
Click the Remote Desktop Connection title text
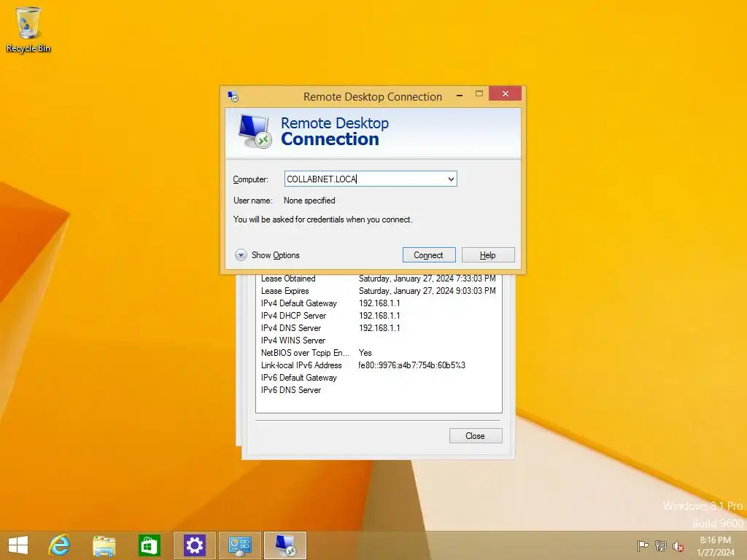coord(373,97)
